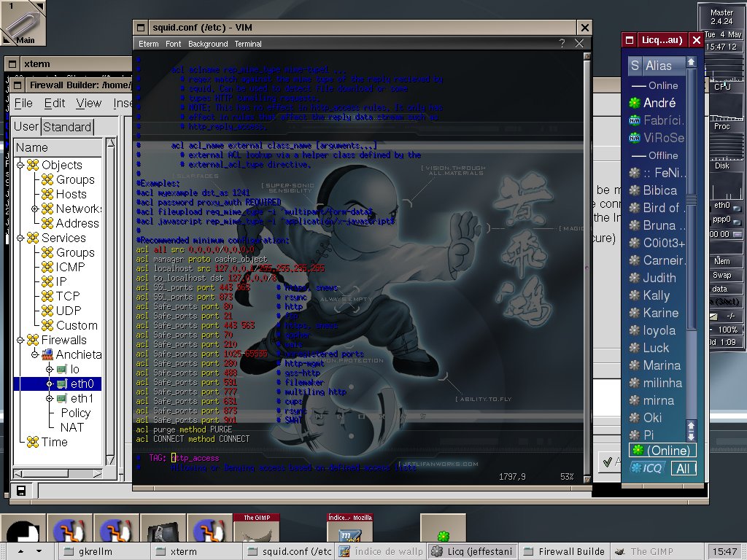The image size is (747, 560).
Task: Click the Custom services icon
Action: 47,325
